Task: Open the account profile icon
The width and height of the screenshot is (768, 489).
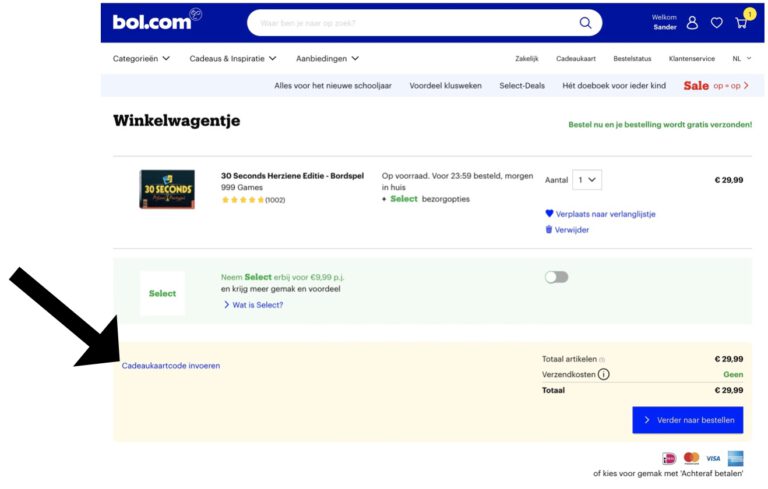Action: tap(692, 23)
